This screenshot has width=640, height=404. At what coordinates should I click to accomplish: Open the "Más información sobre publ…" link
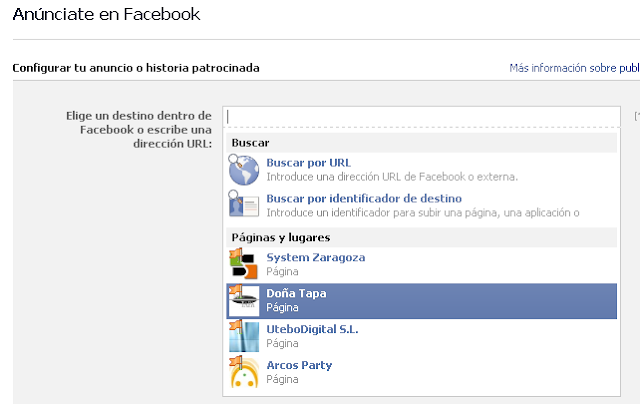point(574,69)
